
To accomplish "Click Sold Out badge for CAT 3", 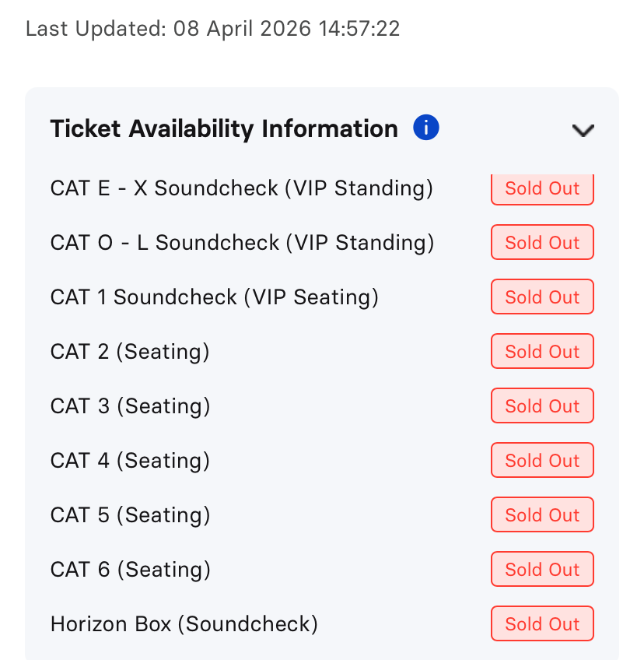I will [542, 406].
